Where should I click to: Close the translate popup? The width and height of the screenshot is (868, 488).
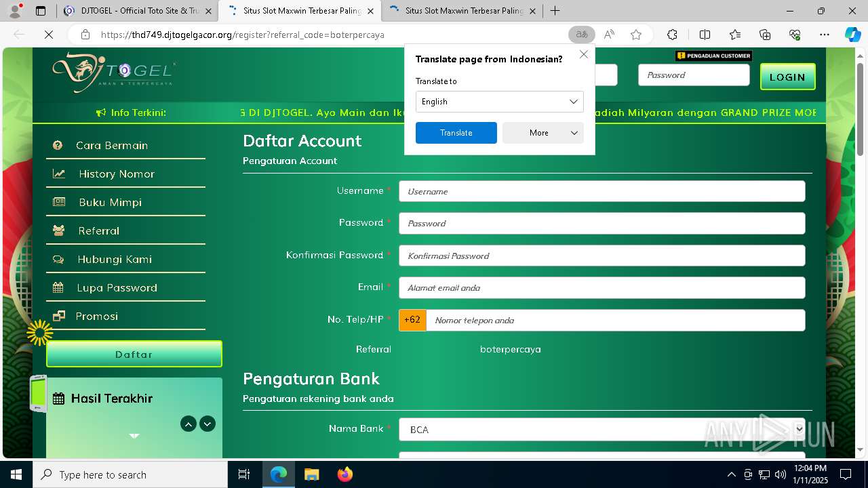click(584, 54)
